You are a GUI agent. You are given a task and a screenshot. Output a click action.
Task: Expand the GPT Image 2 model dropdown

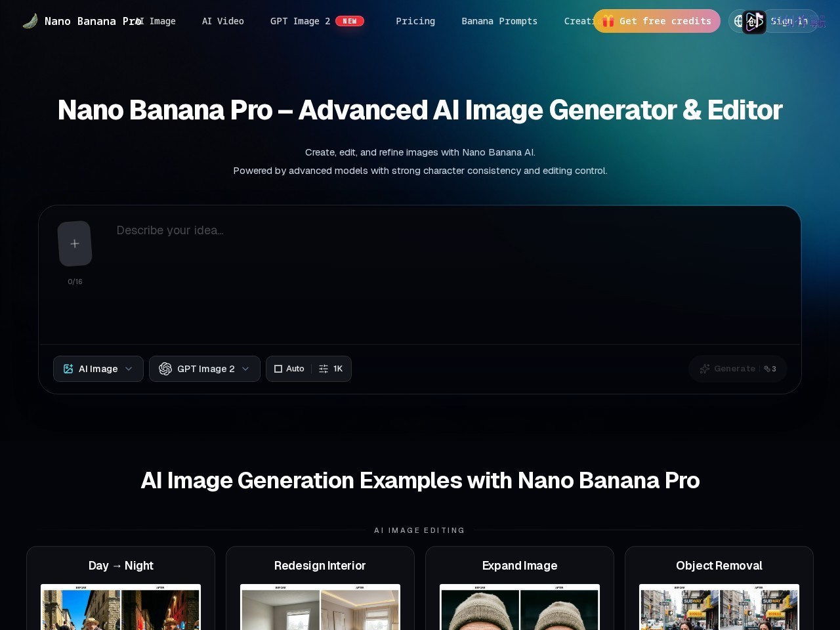point(205,369)
